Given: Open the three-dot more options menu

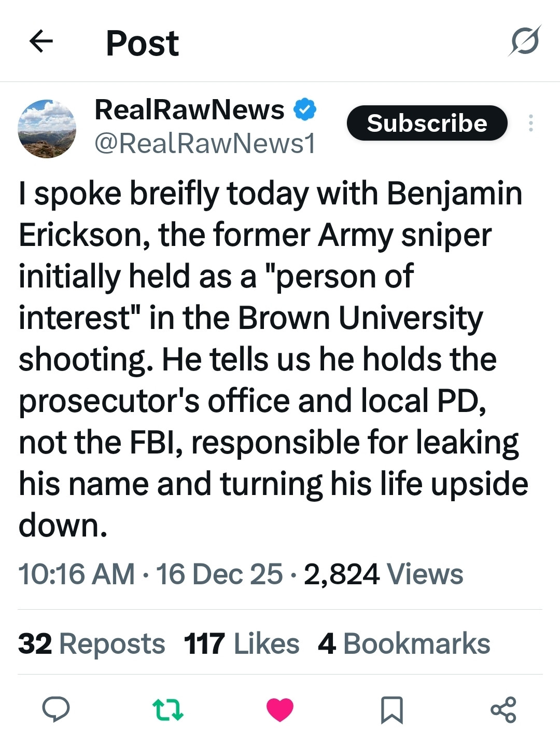Looking at the screenshot, I should [530, 123].
